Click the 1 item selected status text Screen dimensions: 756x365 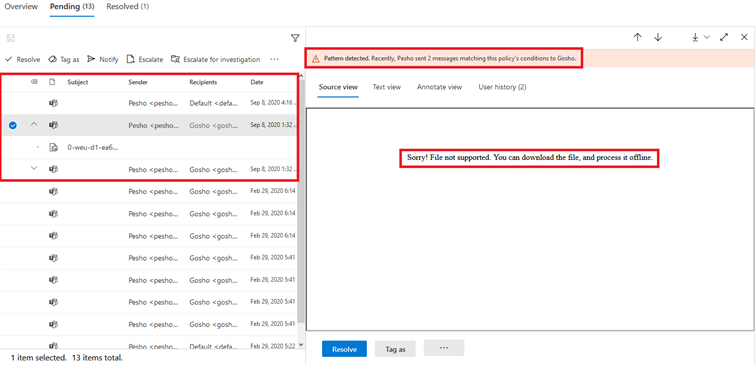38,358
